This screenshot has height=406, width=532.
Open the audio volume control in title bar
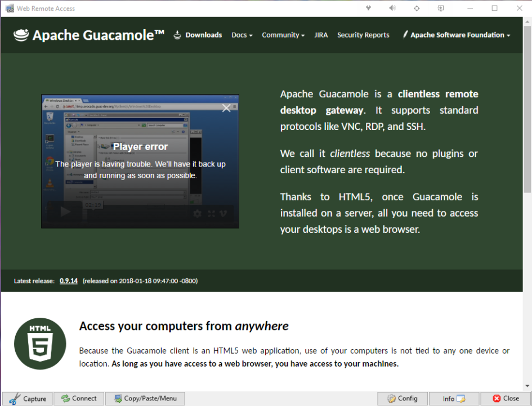click(392, 8)
